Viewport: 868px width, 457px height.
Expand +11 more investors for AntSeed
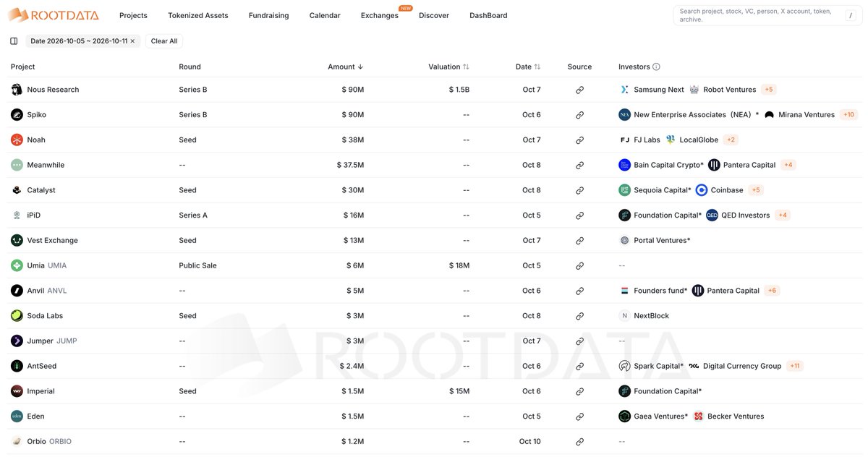click(795, 366)
